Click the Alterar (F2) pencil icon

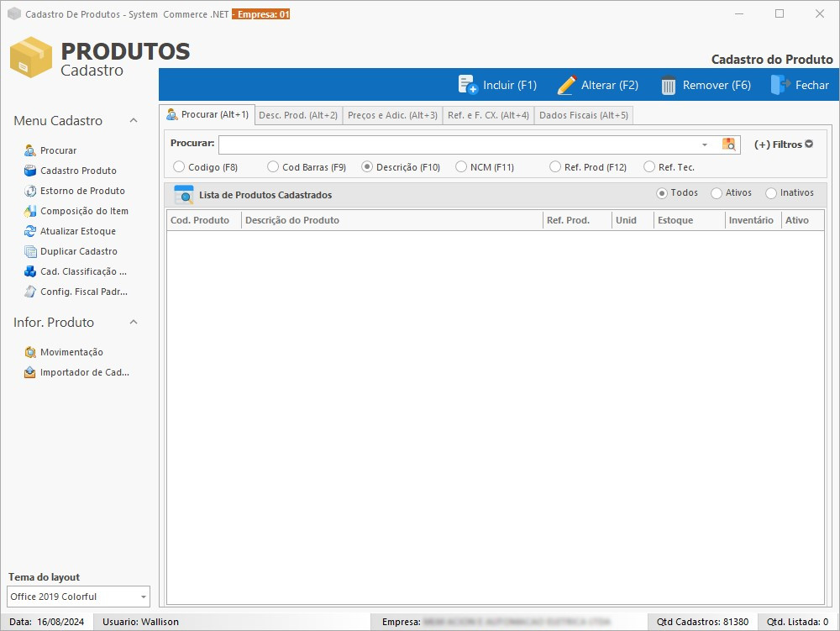pyautogui.click(x=567, y=85)
